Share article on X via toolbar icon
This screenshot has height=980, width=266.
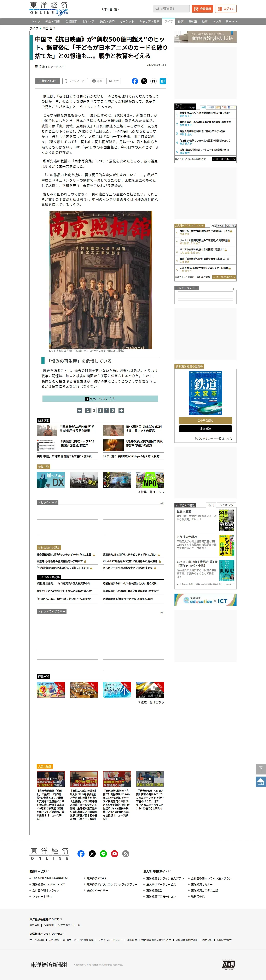pos(144,81)
